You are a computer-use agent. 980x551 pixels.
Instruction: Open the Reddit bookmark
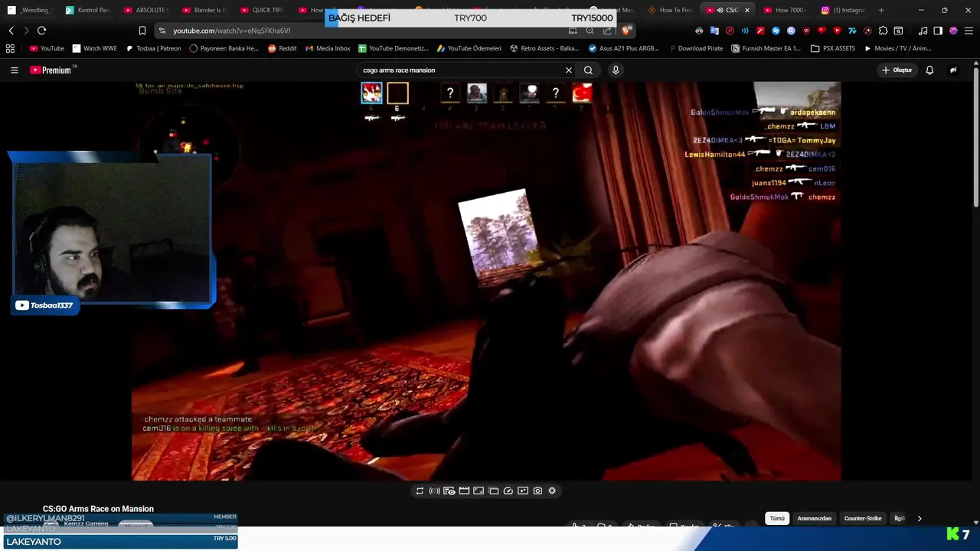coord(283,48)
